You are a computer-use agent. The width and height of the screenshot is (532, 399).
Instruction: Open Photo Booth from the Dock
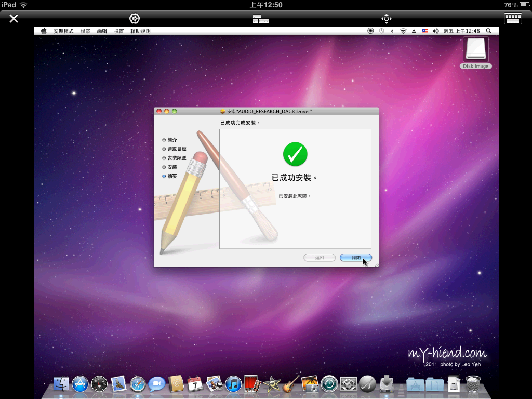pyautogui.click(x=252, y=384)
